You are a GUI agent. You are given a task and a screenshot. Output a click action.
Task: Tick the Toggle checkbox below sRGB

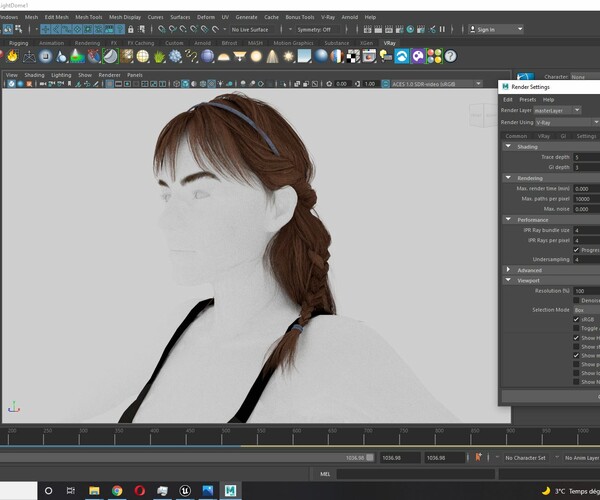(x=576, y=328)
